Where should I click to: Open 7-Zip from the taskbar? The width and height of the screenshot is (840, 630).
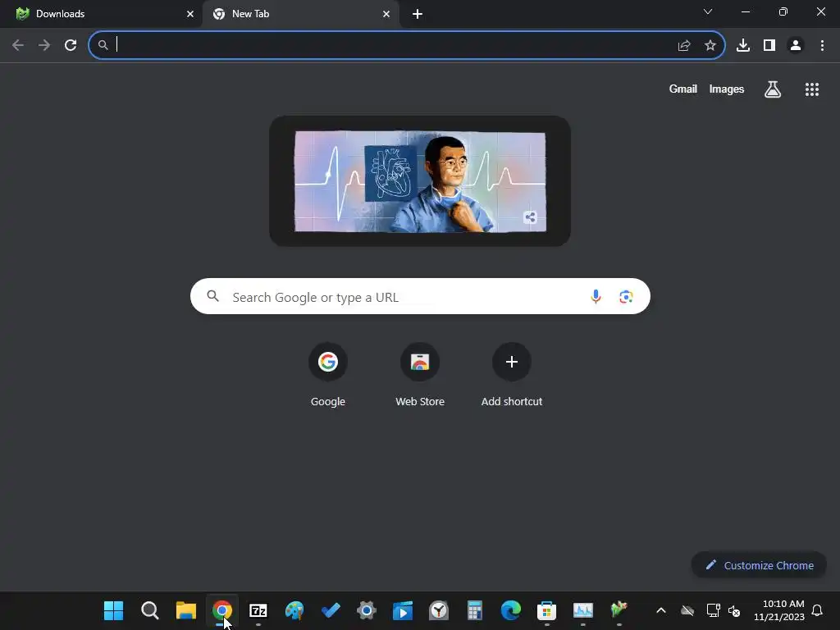click(258, 610)
